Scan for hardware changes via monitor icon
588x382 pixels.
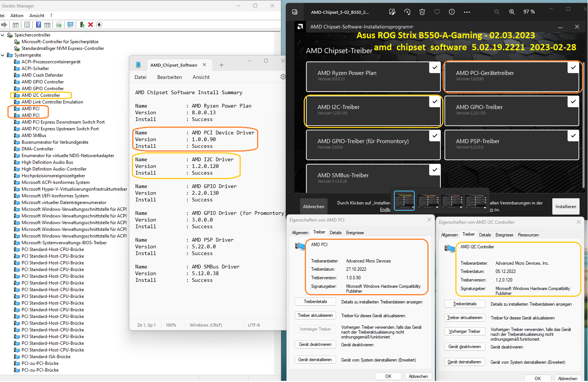(70, 25)
